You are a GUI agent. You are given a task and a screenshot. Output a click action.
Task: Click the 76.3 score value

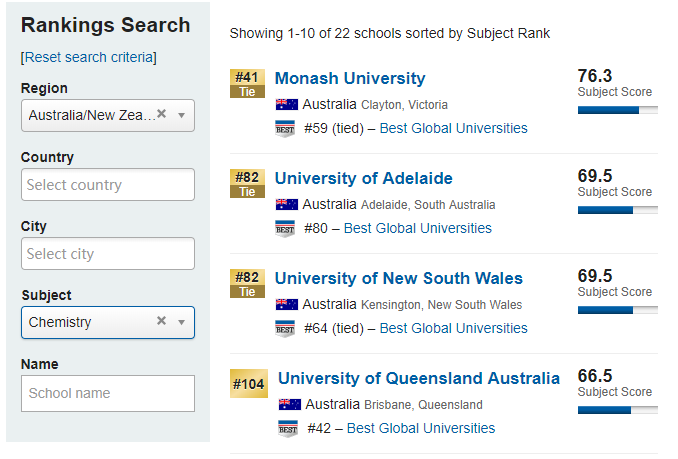click(595, 76)
